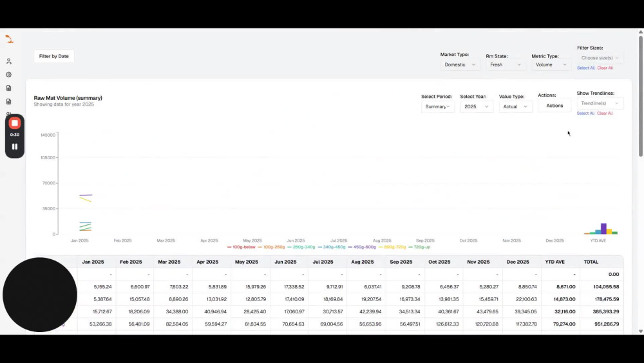Open the settings gear icon in the sidebar
Viewport: 644px width, 363px height.
point(8,75)
